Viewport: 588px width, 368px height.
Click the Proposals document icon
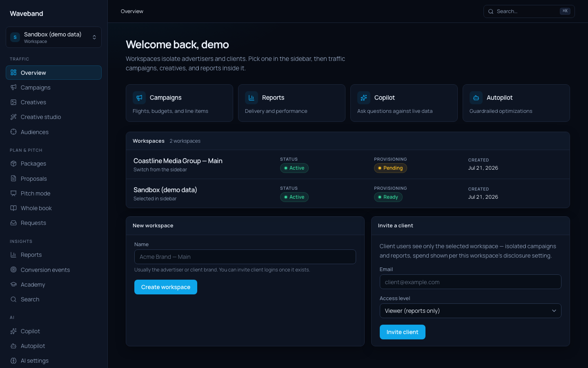(13, 178)
